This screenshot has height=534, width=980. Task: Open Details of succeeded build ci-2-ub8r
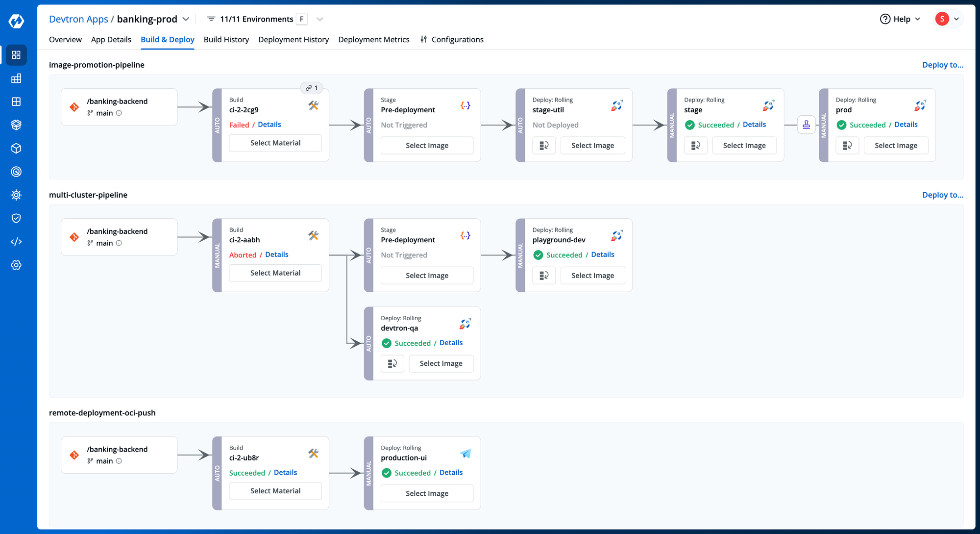click(286, 473)
